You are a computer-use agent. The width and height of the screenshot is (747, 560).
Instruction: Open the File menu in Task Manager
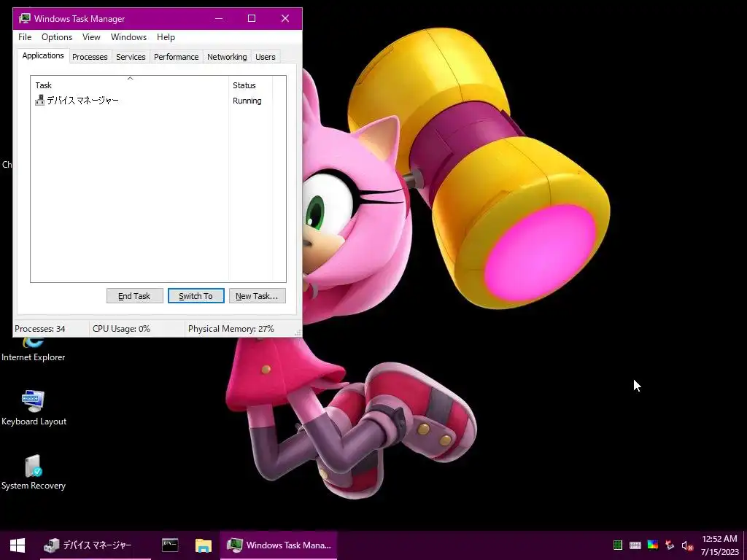tap(25, 37)
